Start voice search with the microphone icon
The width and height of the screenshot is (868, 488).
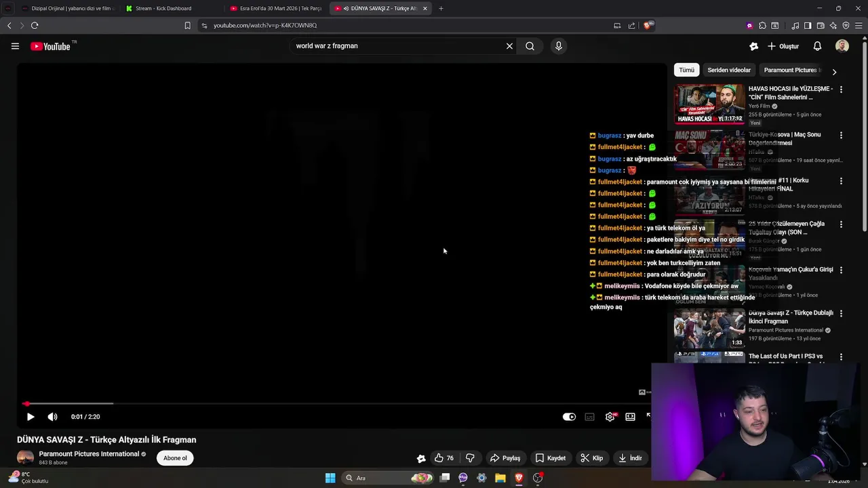click(x=559, y=46)
